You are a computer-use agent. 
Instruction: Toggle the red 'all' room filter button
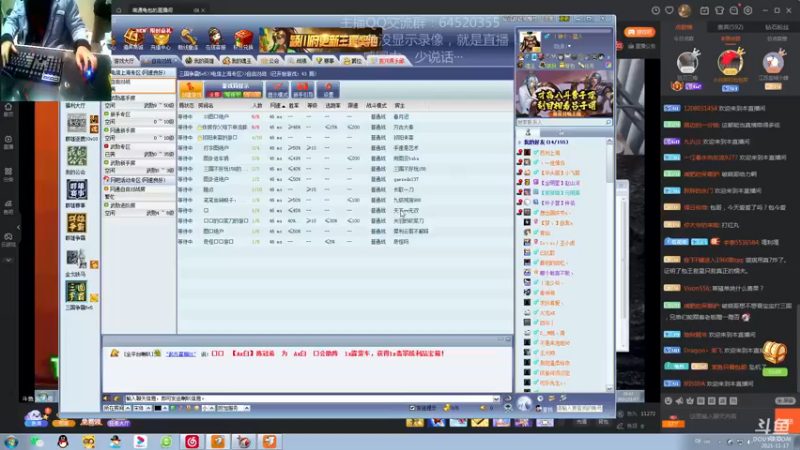[214, 94]
